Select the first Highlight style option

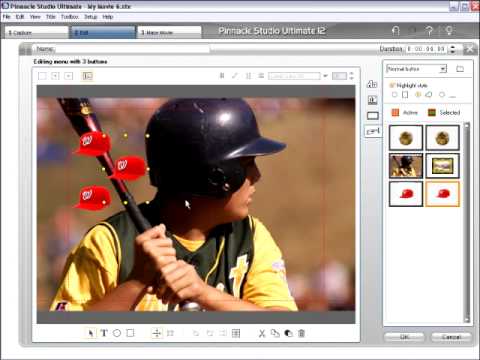tap(395, 95)
